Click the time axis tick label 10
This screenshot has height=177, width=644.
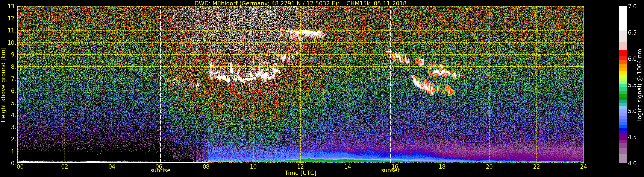(x=253, y=166)
